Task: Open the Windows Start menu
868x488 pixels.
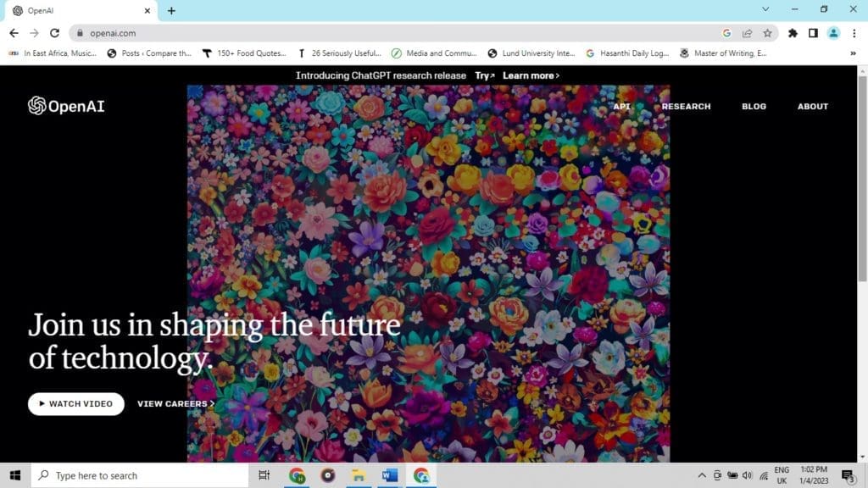Action: coord(15,475)
